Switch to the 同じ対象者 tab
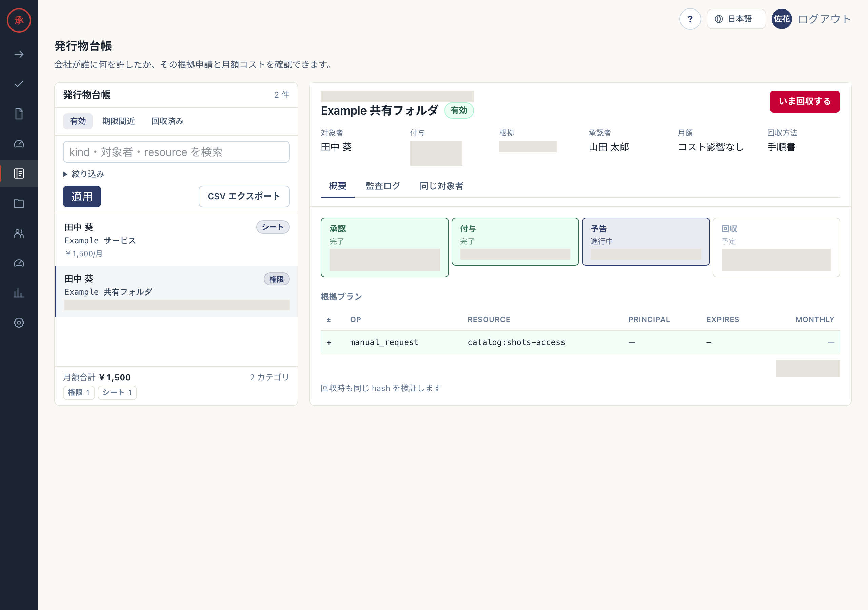 tap(441, 186)
